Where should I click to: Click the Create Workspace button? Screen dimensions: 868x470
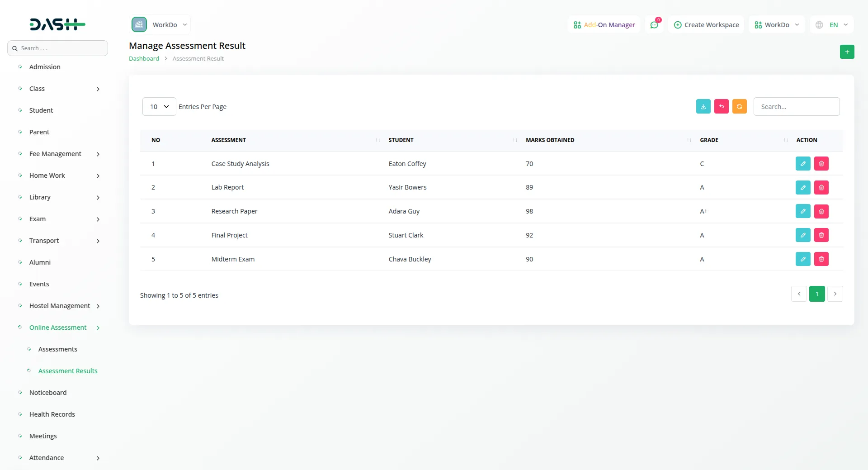point(706,24)
